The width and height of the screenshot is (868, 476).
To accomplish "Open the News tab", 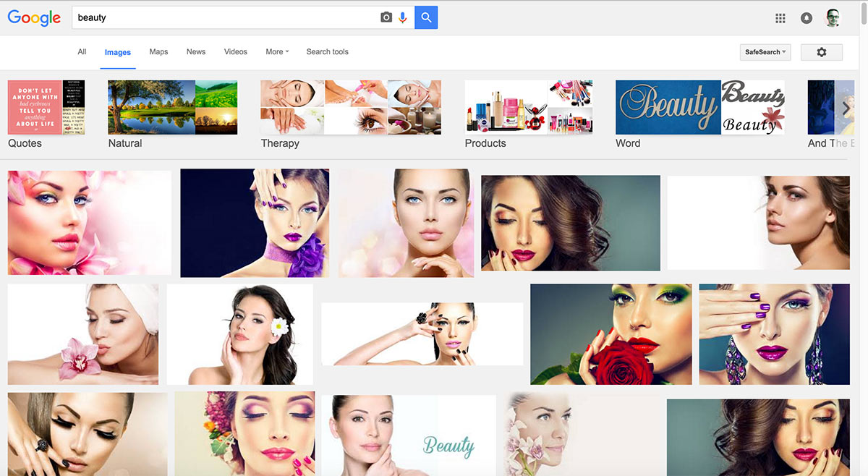I will (196, 52).
